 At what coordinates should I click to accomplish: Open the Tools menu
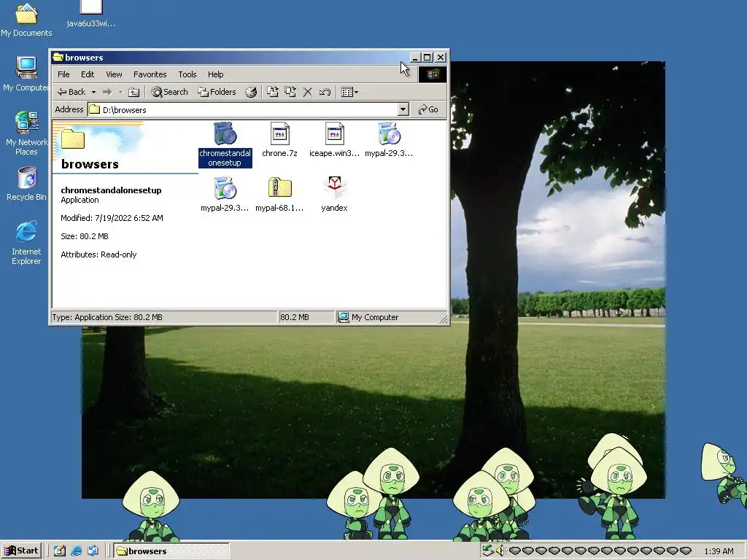pos(187,74)
